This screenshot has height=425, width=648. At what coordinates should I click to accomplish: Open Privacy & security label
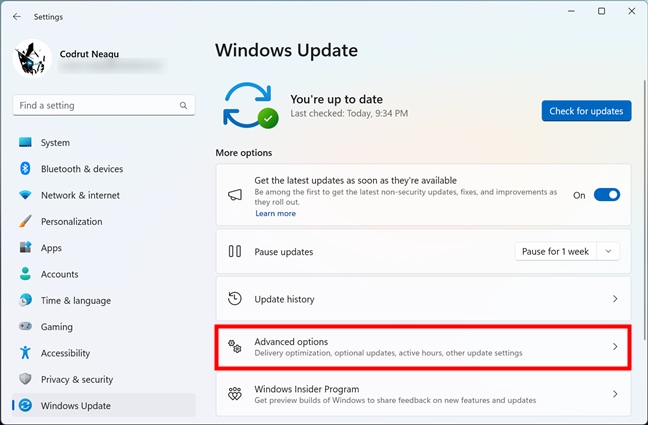(77, 380)
